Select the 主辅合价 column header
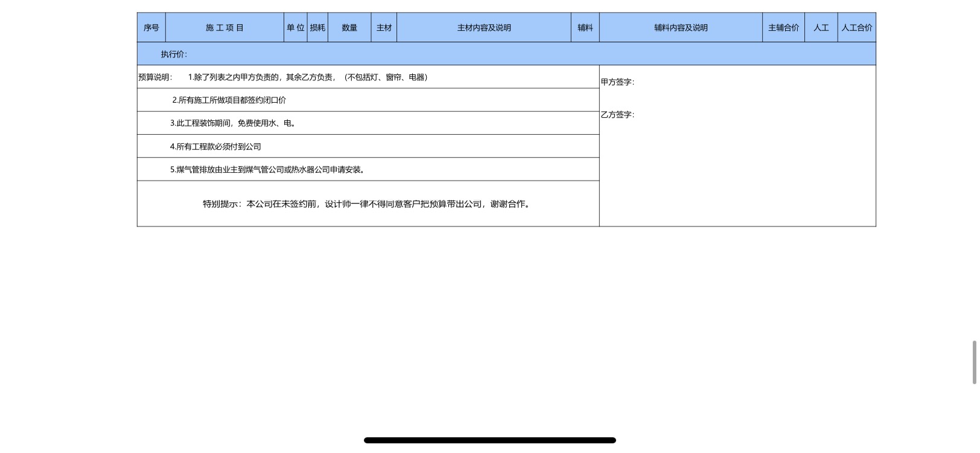Viewport: 980px width, 453px height. pos(783,28)
